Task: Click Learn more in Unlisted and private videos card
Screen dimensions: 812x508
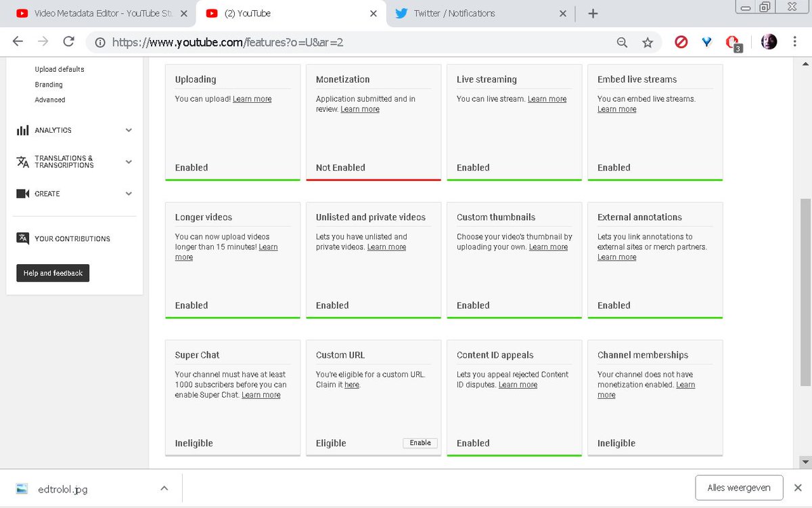Action: [386, 247]
